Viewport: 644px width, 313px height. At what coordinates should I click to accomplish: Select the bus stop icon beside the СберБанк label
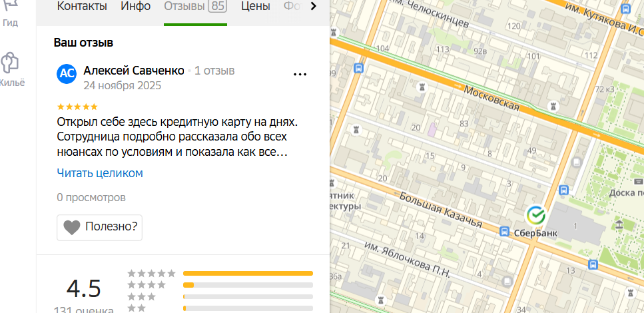(504, 232)
